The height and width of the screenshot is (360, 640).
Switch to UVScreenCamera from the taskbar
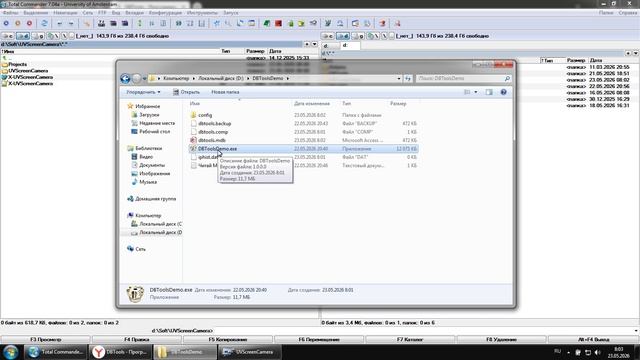coord(250,352)
